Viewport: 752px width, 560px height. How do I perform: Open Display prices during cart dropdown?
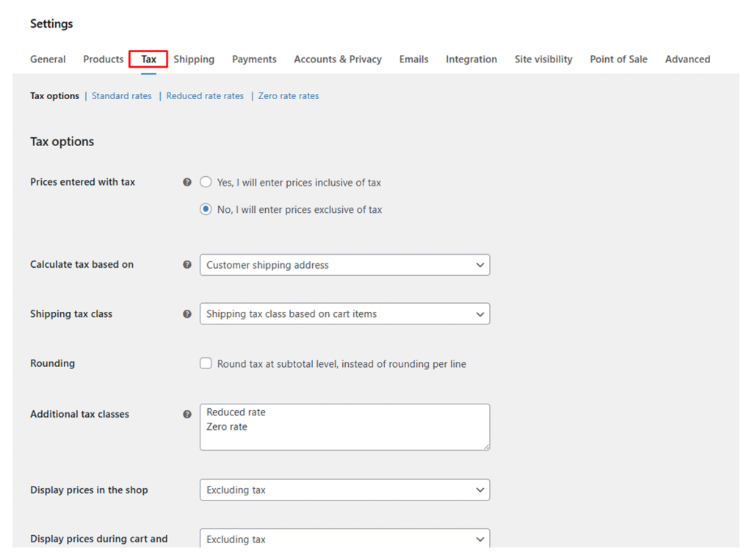click(x=344, y=539)
